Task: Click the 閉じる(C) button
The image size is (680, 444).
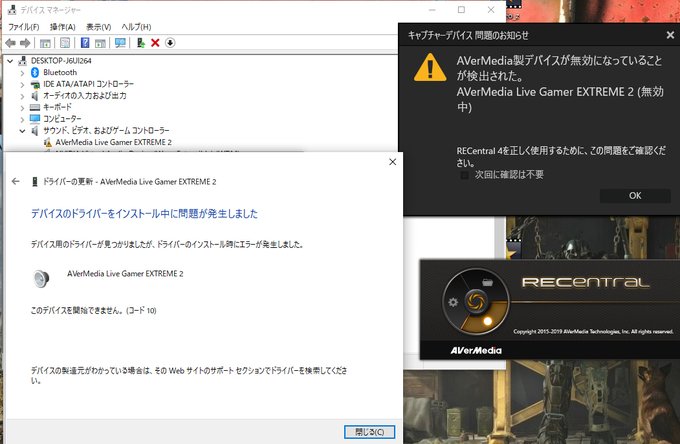Action: pos(369,432)
